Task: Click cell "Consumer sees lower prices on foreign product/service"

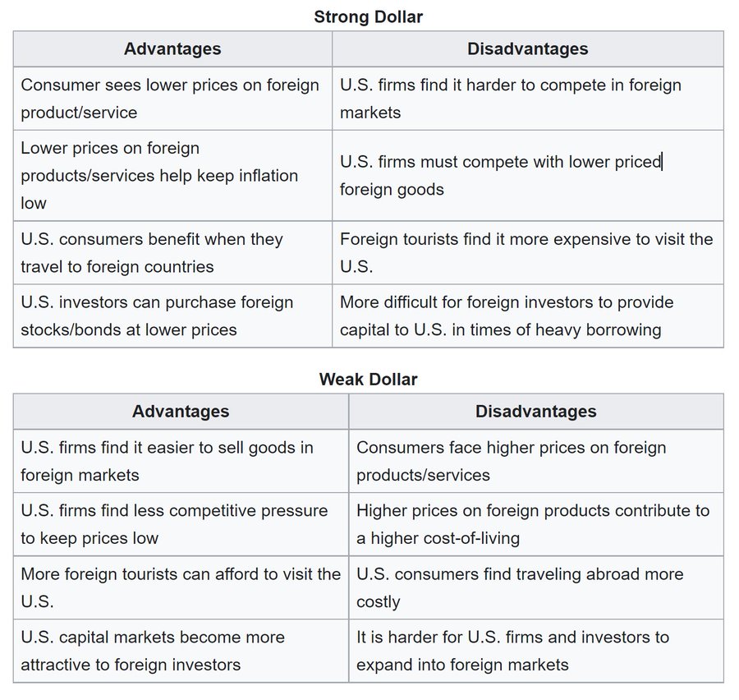Action: tap(170, 99)
